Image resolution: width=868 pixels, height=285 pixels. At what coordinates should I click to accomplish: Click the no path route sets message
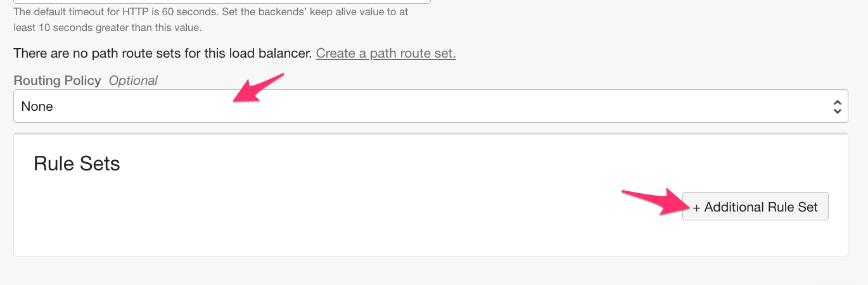click(x=163, y=53)
